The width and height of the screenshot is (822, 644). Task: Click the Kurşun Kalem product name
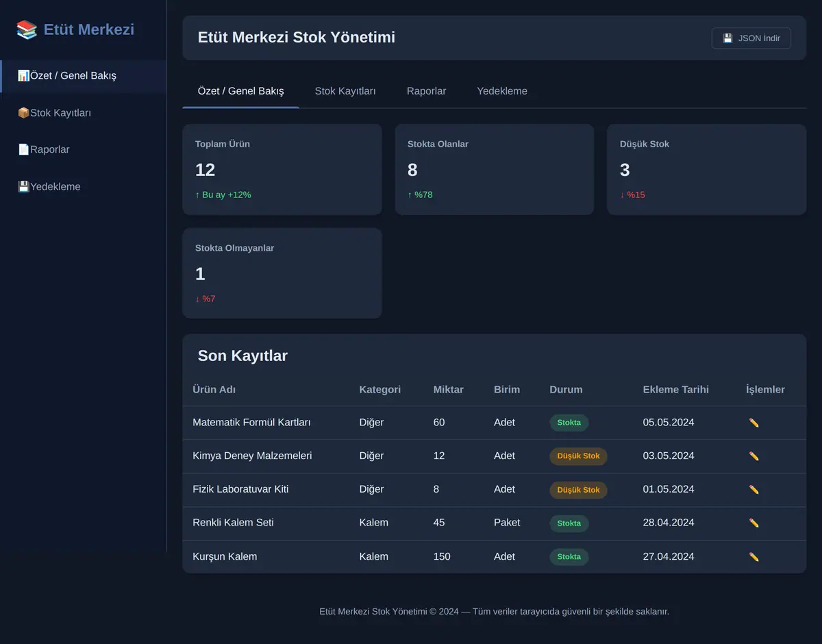point(225,556)
